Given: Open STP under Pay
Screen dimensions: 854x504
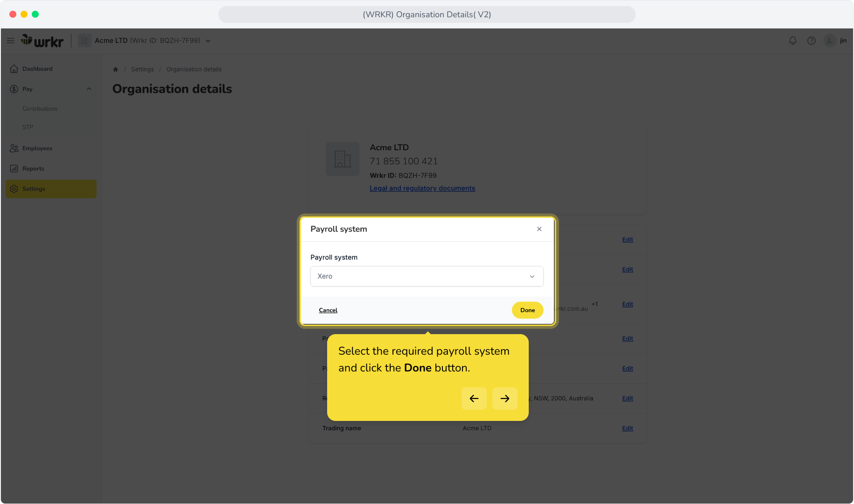Looking at the screenshot, I should click(28, 127).
